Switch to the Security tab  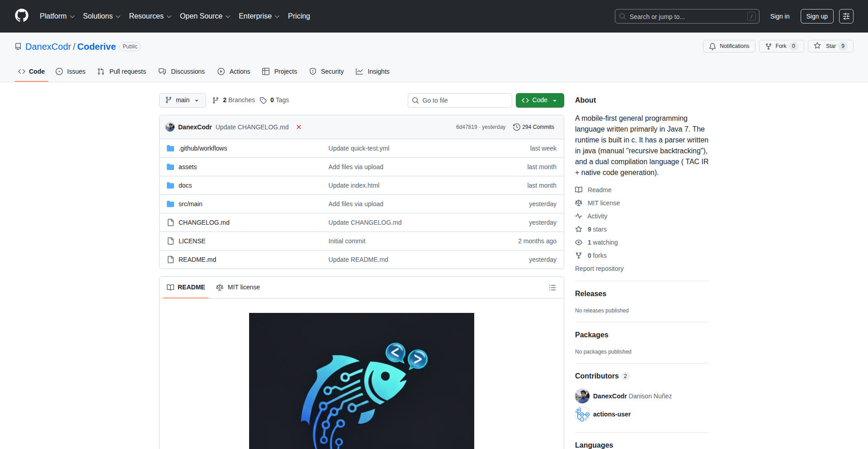click(327, 71)
